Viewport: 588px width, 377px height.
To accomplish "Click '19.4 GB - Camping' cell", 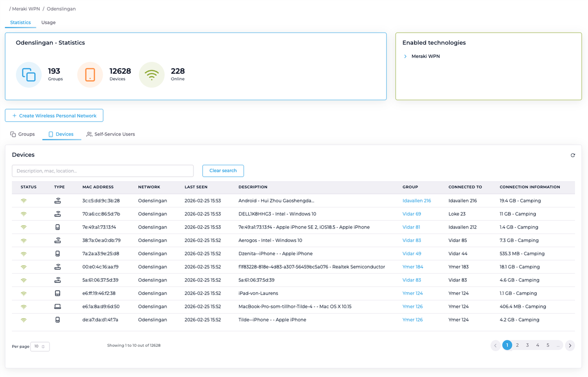I will click(x=520, y=201).
